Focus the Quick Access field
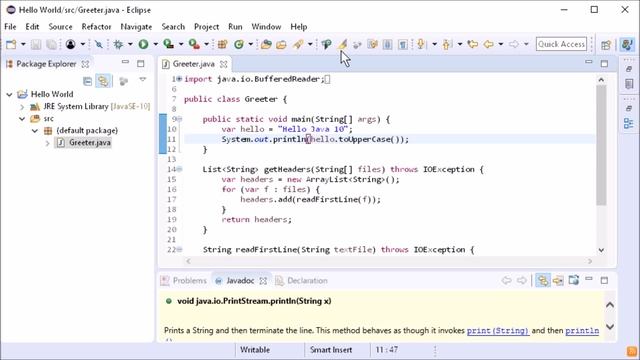The height and width of the screenshot is (360, 640). point(561,44)
